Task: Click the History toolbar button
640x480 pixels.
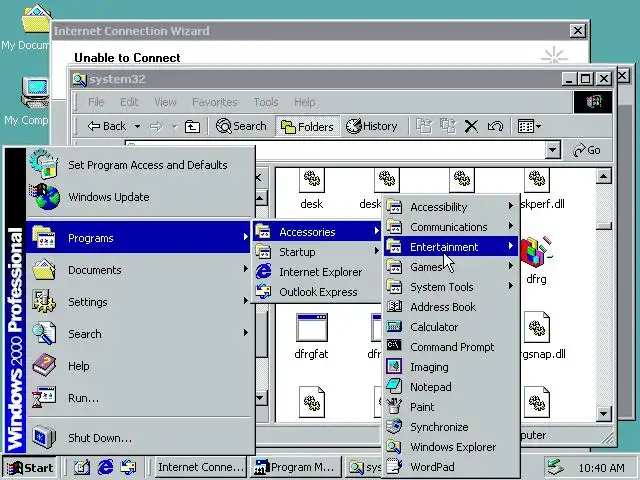Action: coord(371,127)
